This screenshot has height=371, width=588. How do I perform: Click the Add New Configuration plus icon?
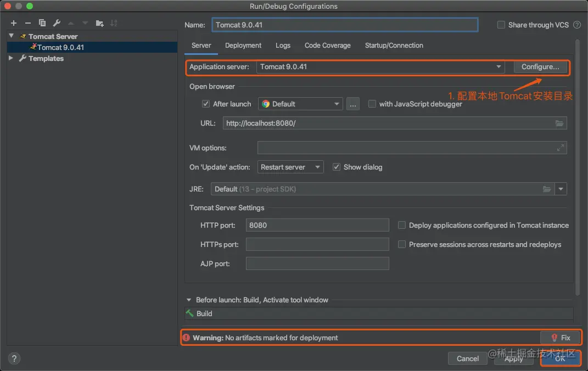[x=14, y=23]
